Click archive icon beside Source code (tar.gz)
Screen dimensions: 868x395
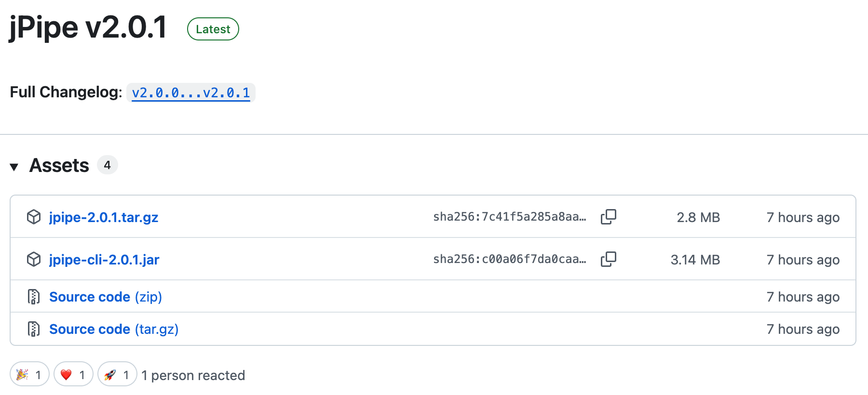[x=34, y=329]
